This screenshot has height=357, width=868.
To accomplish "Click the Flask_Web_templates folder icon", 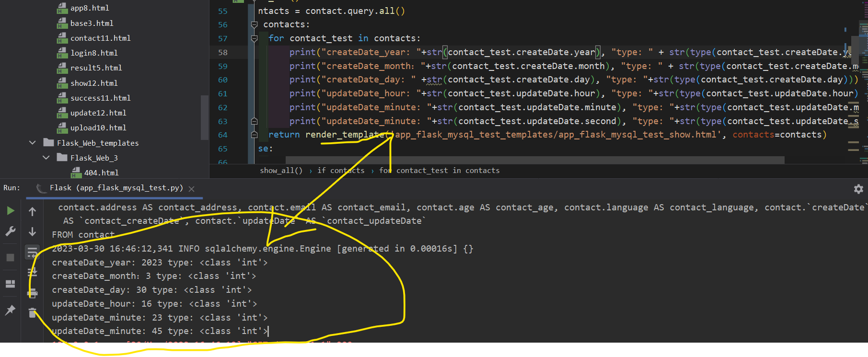I will [48, 142].
